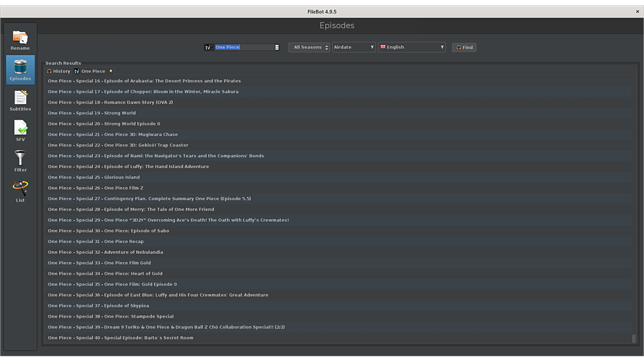Select the Episodes panel icon
644x362 pixels.
click(x=20, y=70)
